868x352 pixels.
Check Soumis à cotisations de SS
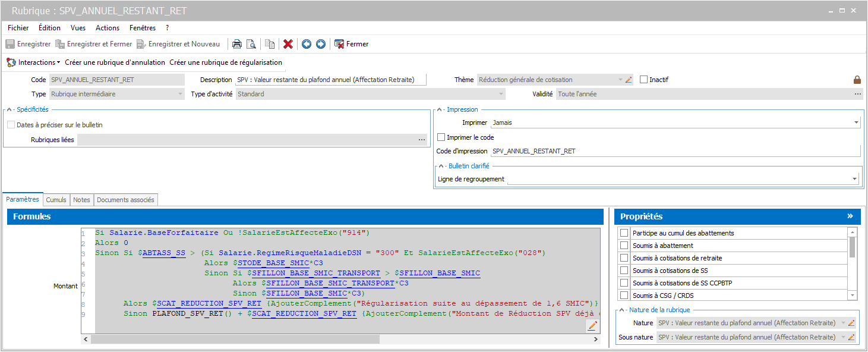pyautogui.click(x=624, y=271)
